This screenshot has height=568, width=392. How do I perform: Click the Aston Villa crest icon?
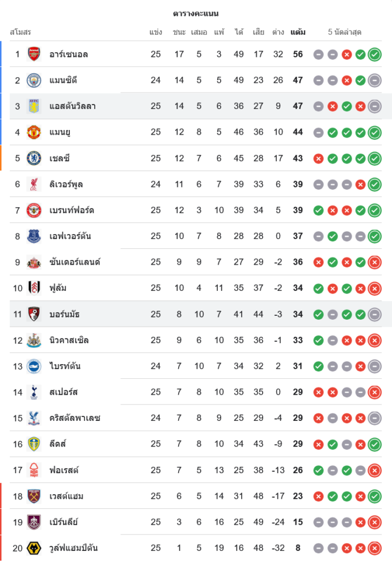coord(34,106)
